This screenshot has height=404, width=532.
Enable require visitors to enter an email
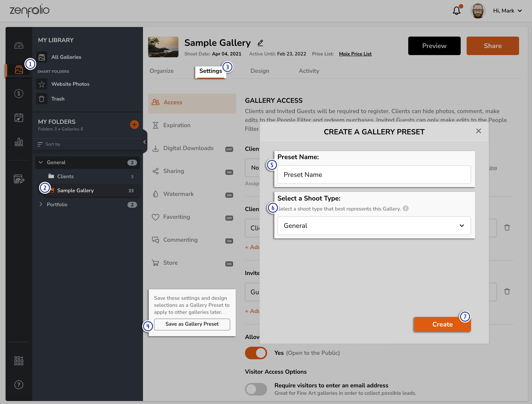pyautogui.click(x=256, y=389)
